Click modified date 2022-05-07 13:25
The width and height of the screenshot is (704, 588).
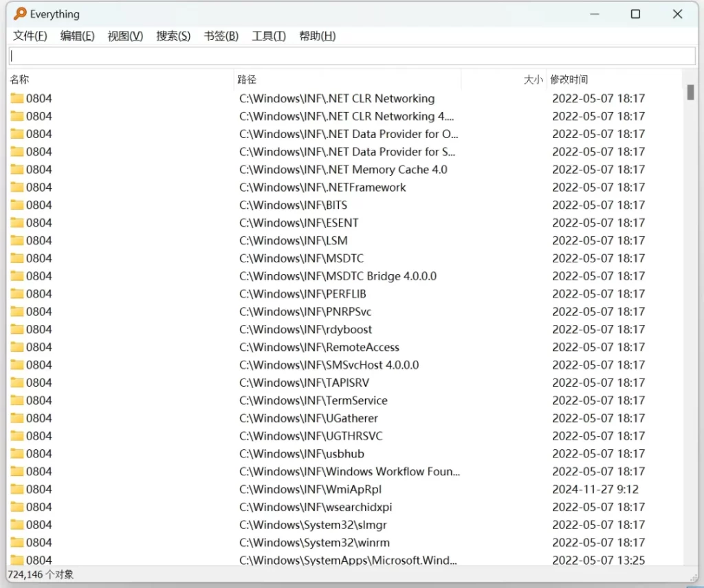pos(599,561)
